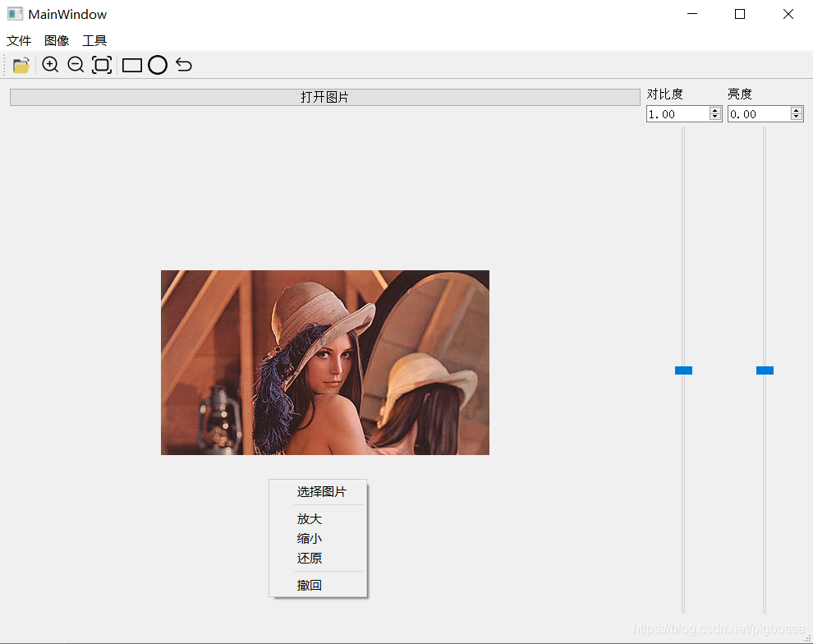Click the undo arrow toolbar icon
Screen dimensions: 813x644
click(184, 65)
